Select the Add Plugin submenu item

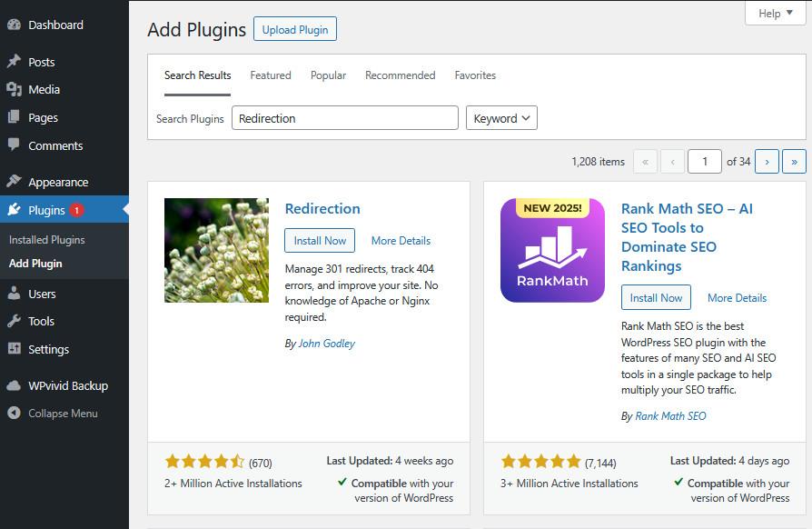pos(35,264)
